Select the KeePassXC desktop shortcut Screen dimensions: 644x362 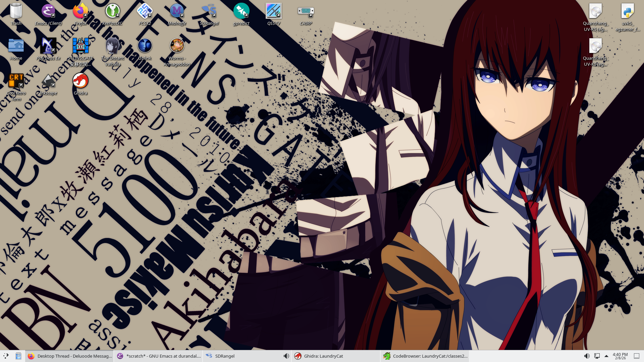(x=112, y=14)
